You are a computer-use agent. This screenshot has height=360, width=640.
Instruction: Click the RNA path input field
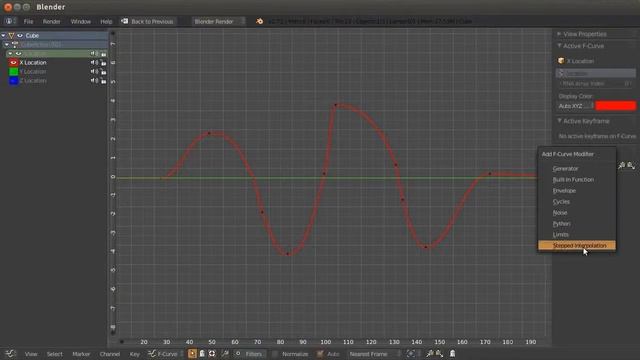point(596,73)
